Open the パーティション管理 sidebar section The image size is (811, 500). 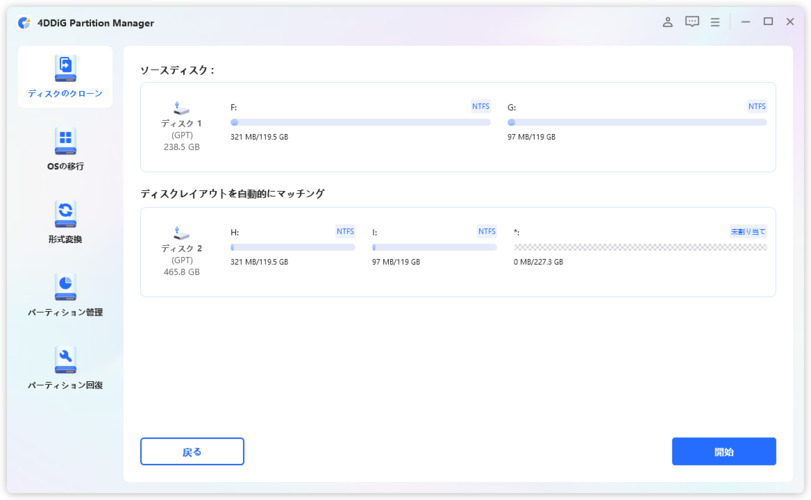tap(65, 295)
